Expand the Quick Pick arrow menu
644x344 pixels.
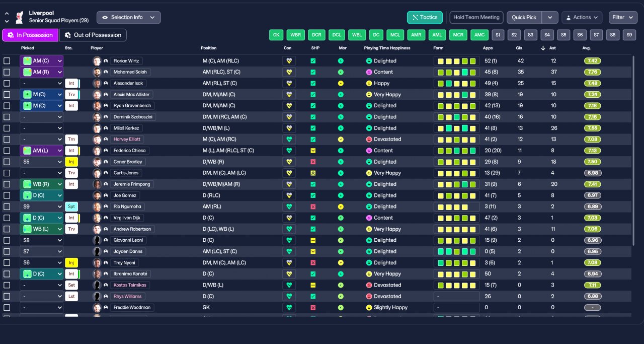[550, 17]
